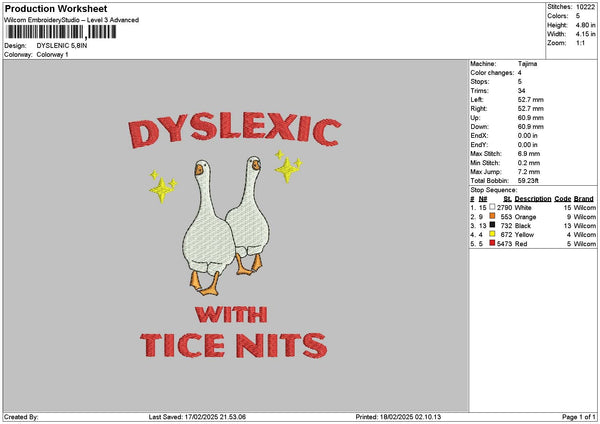The height and width of the screenshot is (424, 600).
Task: Click the N# column header
Action: (483, 198)
